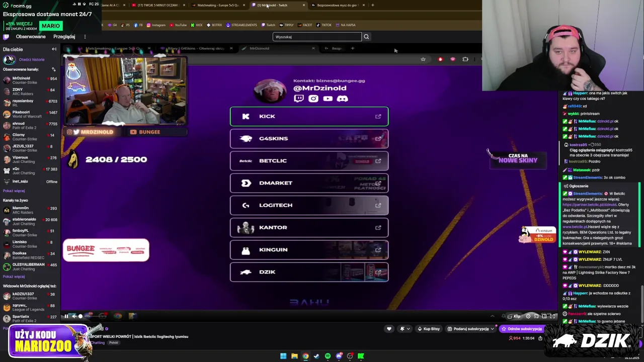Mute the stream volume icon
This screenshot has height=362, width=644.
tap(74, 316)
